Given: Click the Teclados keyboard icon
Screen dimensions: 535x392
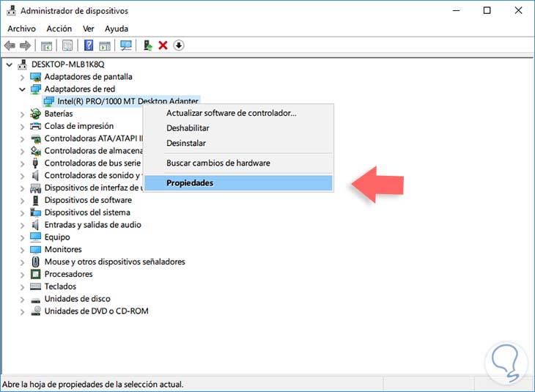Looking at the screenshot, I should [35, 286].
